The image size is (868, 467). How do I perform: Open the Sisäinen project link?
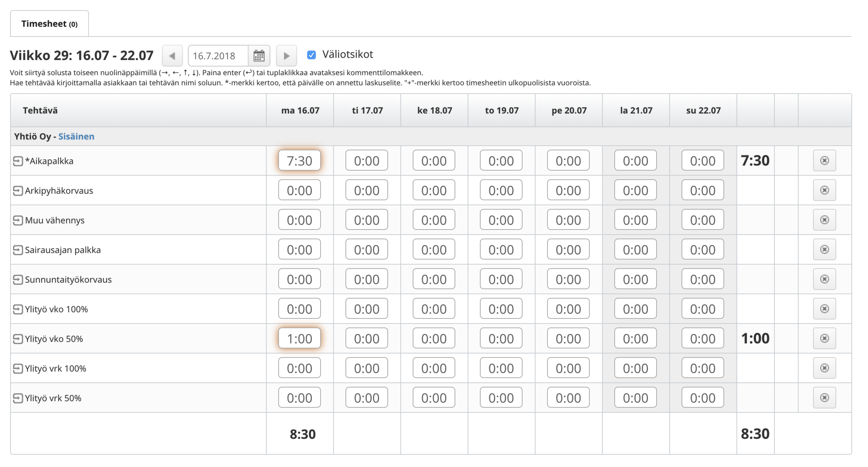76,137
